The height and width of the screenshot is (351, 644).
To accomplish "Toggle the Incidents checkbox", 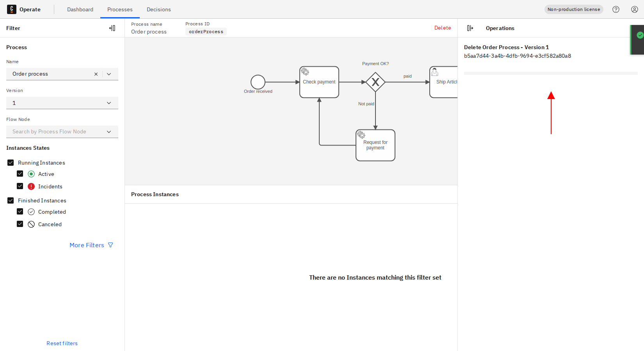I will pos(20,186).
